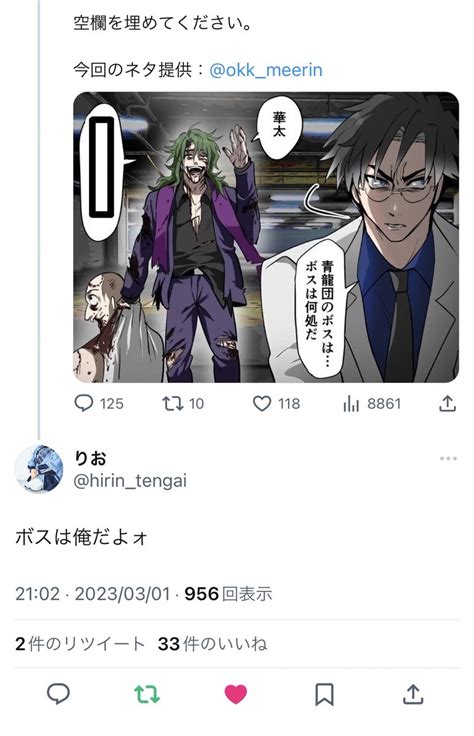
Task: Share the quoted tweet via upload icon
Action: coord(447,404)
